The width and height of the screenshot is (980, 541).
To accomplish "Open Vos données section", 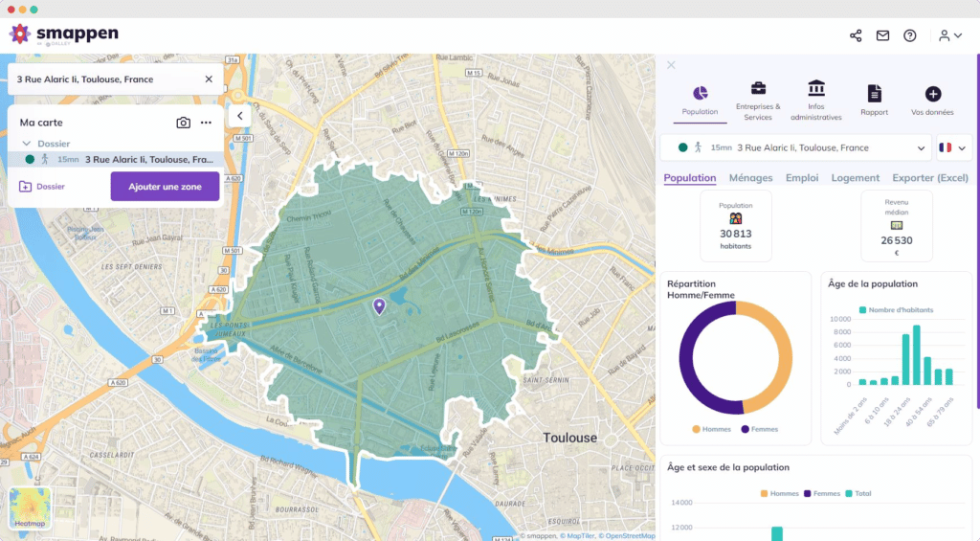I will (932, 101).
